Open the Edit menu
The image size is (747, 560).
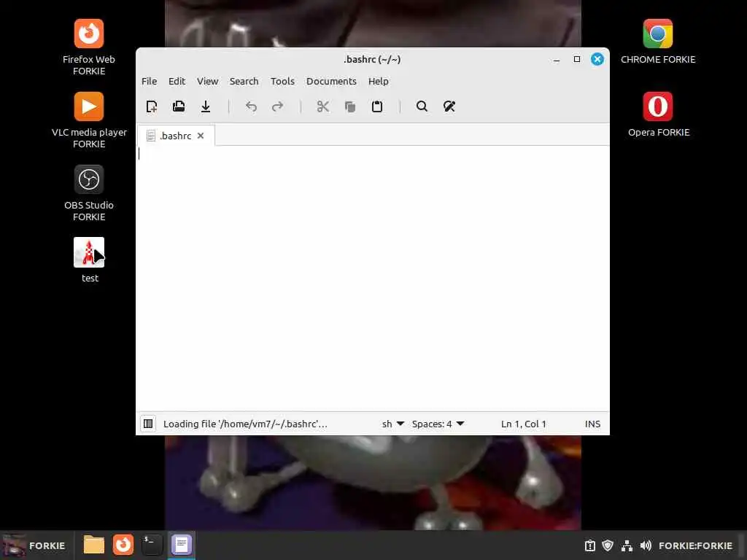pyautogui.click(x=177, y=82)
